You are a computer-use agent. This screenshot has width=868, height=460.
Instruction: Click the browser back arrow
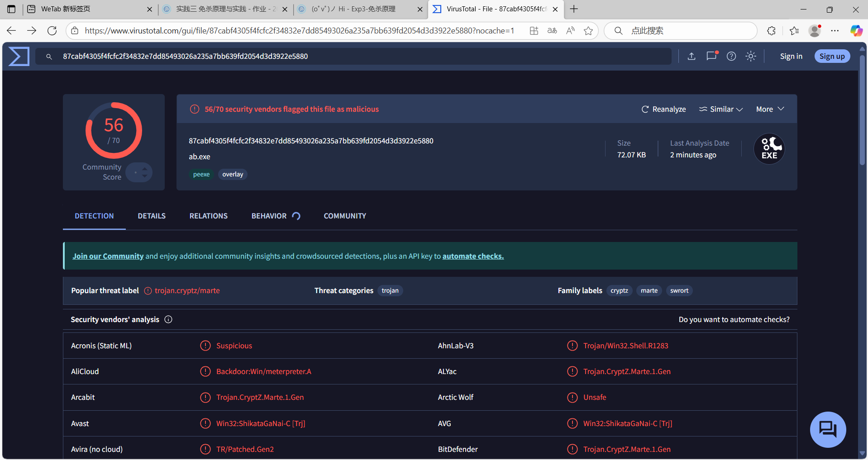(x=11, y=30)
